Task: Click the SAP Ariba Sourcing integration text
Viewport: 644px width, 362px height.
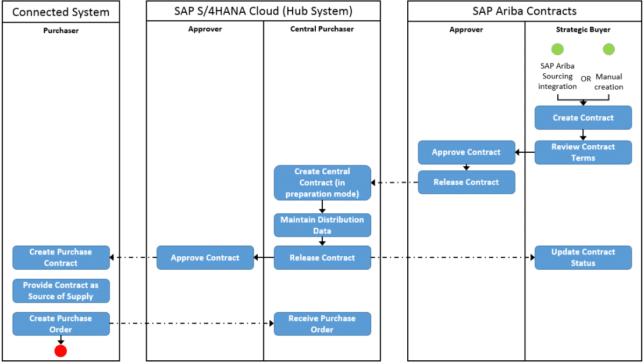Action: coord(557,76)
